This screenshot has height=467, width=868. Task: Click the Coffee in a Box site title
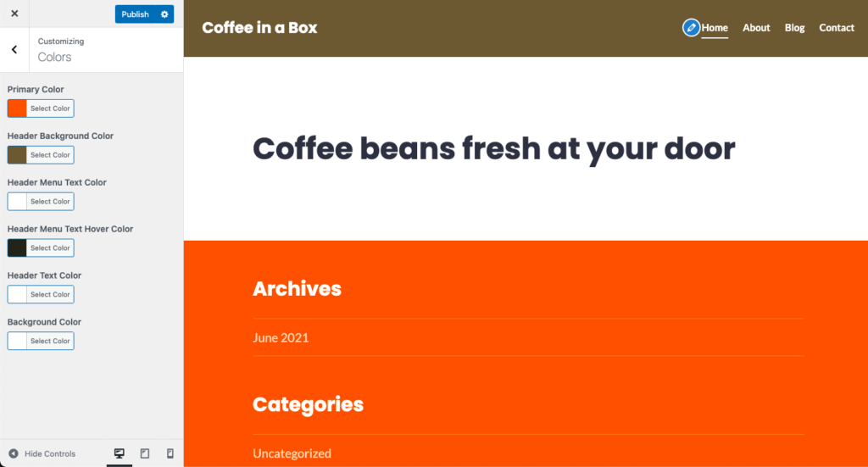tap(259, 28)
